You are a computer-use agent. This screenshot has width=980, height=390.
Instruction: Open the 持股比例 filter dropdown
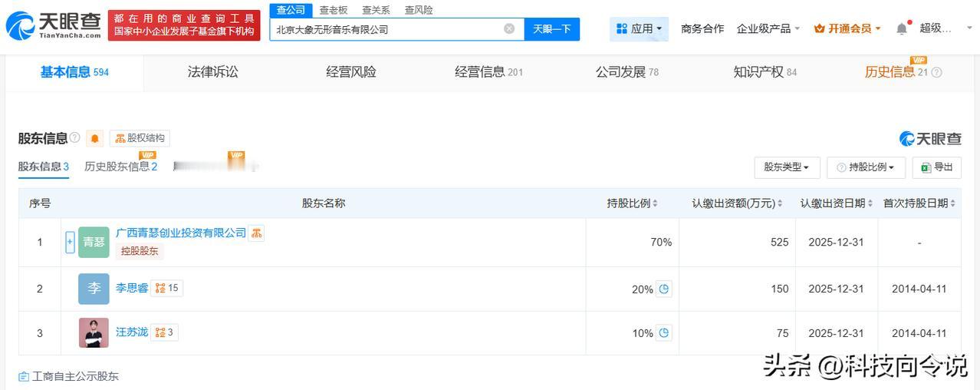point(866,167)
